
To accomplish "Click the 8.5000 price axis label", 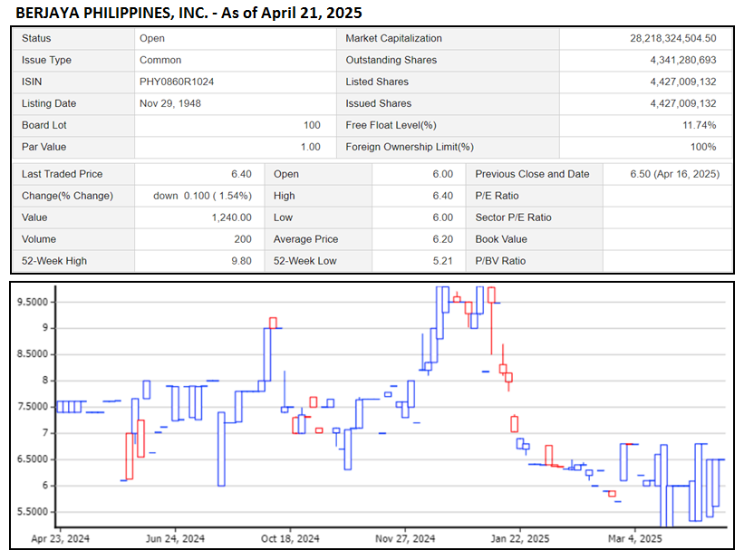I will pos(33,354).
